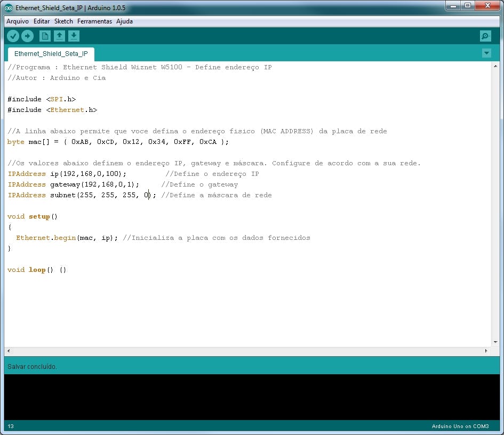Open a sketch using the Open icon
The image size is (504, 435).
point(59,36)
